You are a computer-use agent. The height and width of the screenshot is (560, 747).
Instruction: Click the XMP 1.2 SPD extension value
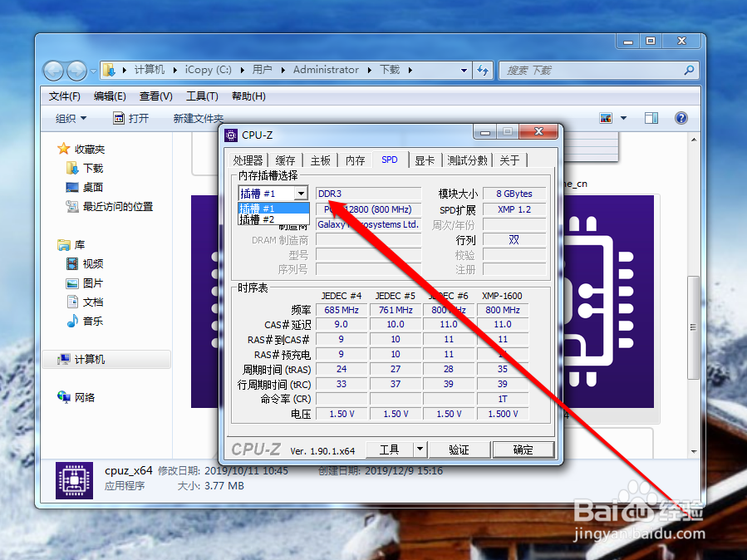pos(514,209)
